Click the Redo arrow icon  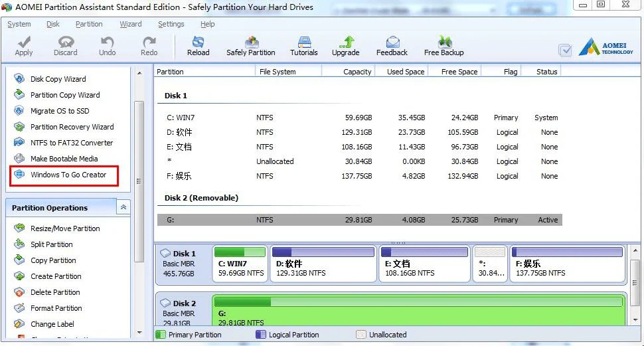(149, 41)
